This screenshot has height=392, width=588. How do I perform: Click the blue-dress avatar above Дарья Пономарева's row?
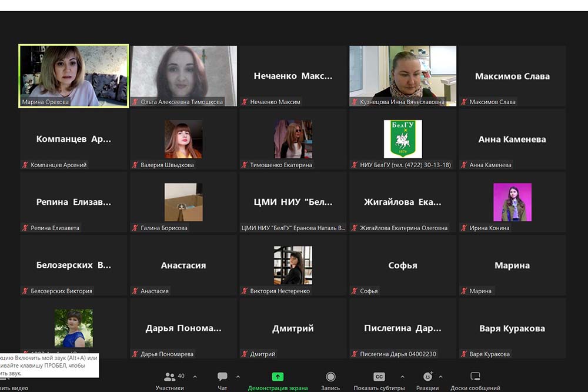pos(73,328)
